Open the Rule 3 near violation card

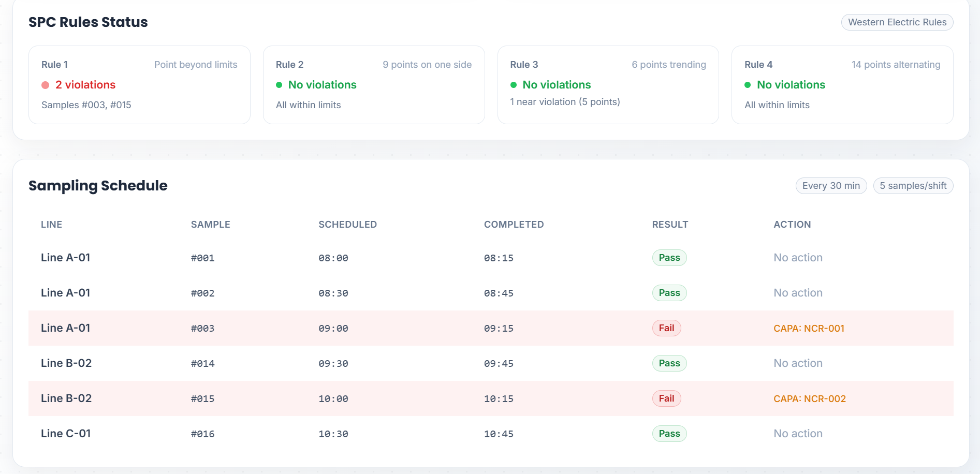pyautogui.click(x=608, y=85)
